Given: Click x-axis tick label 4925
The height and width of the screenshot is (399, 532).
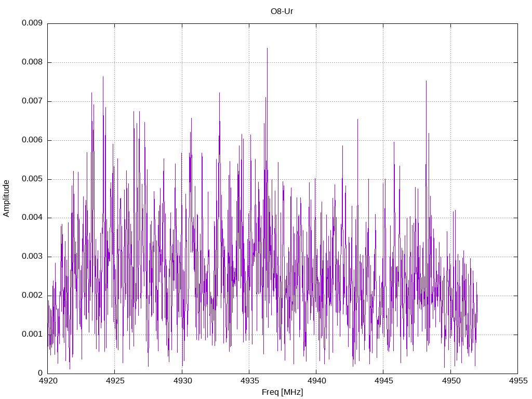Looking at the screenshot, I should pos(115,381).
